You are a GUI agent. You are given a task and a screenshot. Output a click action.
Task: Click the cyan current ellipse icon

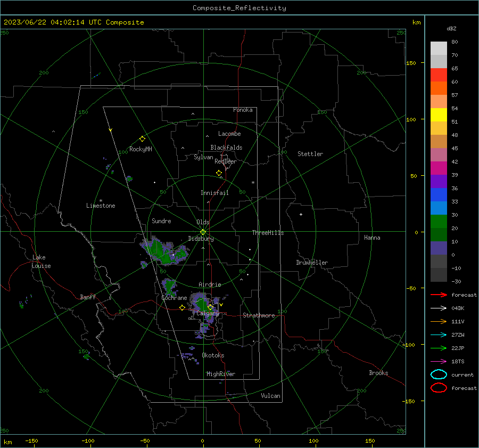point(439,374)
